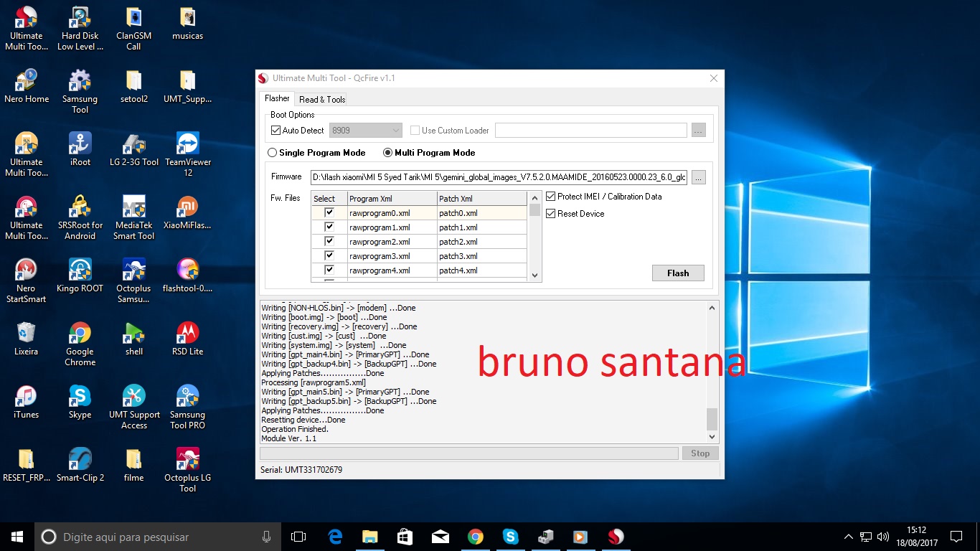Click the flashing progress bar

click(x=469, y=453)
